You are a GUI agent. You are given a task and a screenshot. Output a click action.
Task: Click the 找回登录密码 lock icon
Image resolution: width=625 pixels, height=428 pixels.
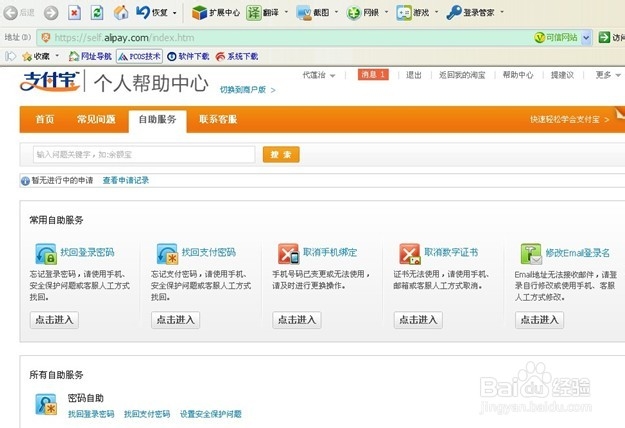click(x=46, y=254)
